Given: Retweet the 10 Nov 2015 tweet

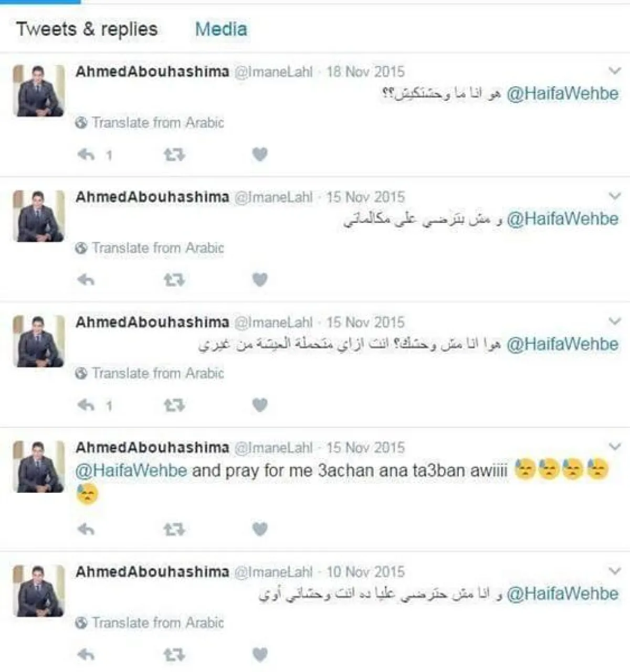Looking at the screenshot, I should (174, 655).
